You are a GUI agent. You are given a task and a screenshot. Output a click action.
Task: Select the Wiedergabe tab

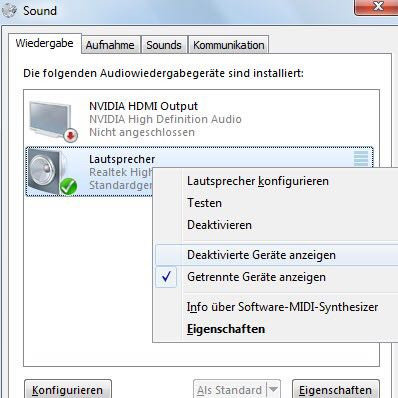(x=45, y=43)
